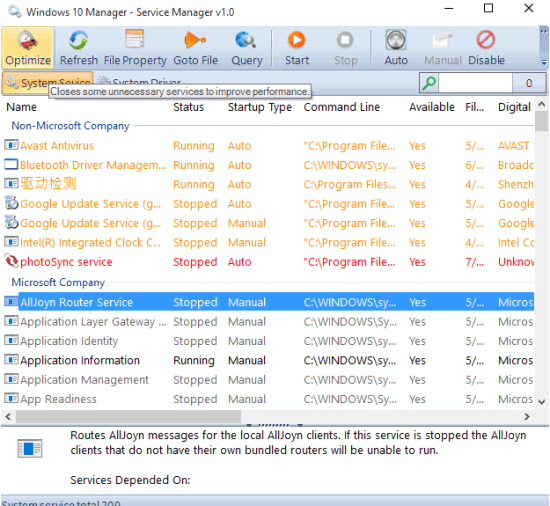Sort by the Command Line column
Image resolution: width=550 pixels, height=506 pixels.
342,107
